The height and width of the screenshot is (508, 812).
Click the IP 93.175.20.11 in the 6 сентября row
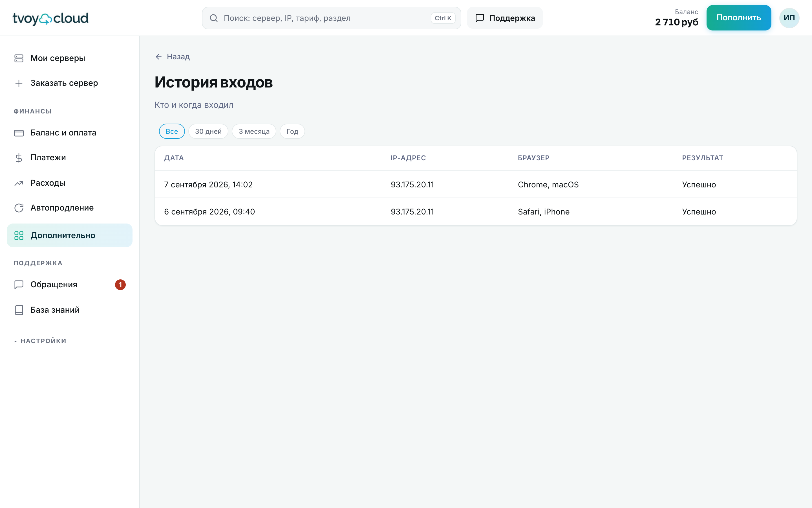click(x=412, y=212)
